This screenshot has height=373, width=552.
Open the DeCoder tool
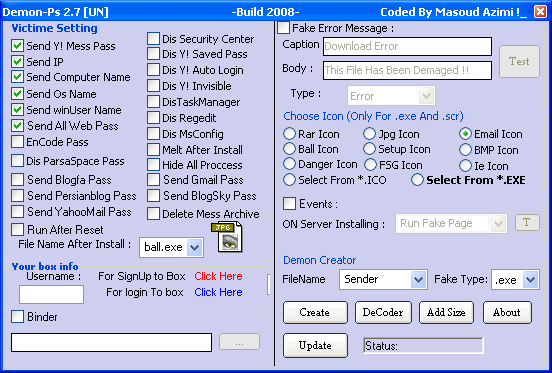tap(383, 312)
